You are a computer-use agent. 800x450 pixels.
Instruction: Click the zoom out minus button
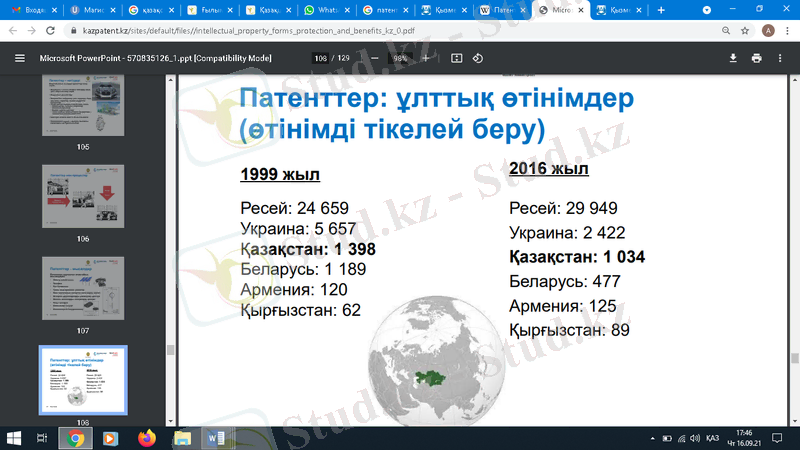coord(374,58)
